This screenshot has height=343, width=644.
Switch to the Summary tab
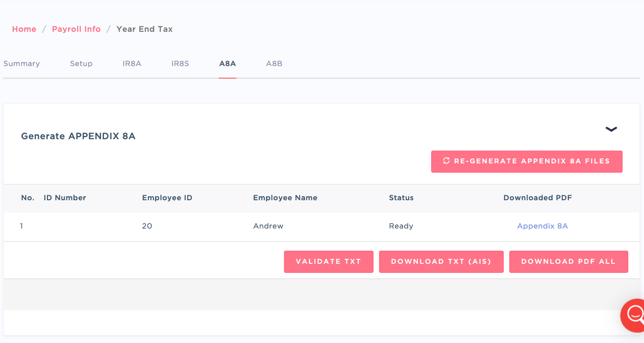pyautogui.click(x=22, y=64)
